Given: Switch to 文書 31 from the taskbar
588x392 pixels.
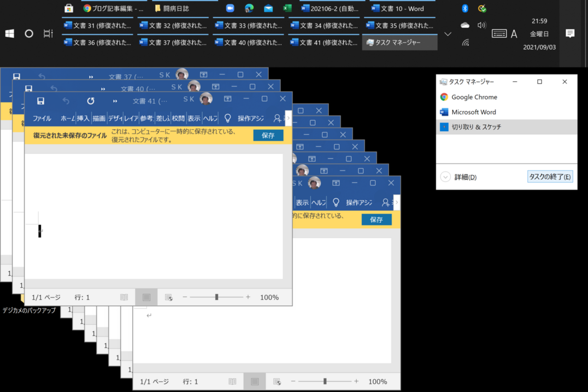Looking at the screenshot, I should pyautogui.click(x=98, y=26).
